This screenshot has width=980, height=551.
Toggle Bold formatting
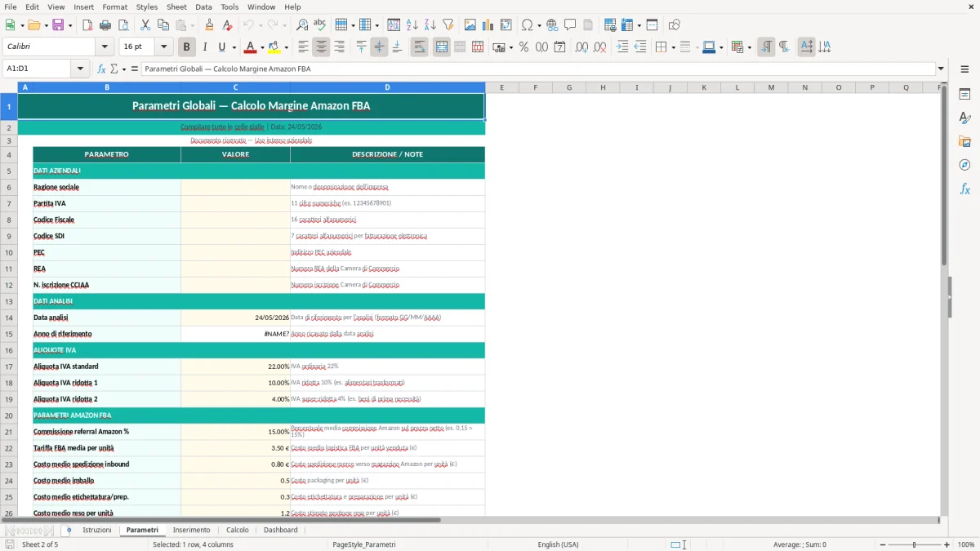[187, 47]
